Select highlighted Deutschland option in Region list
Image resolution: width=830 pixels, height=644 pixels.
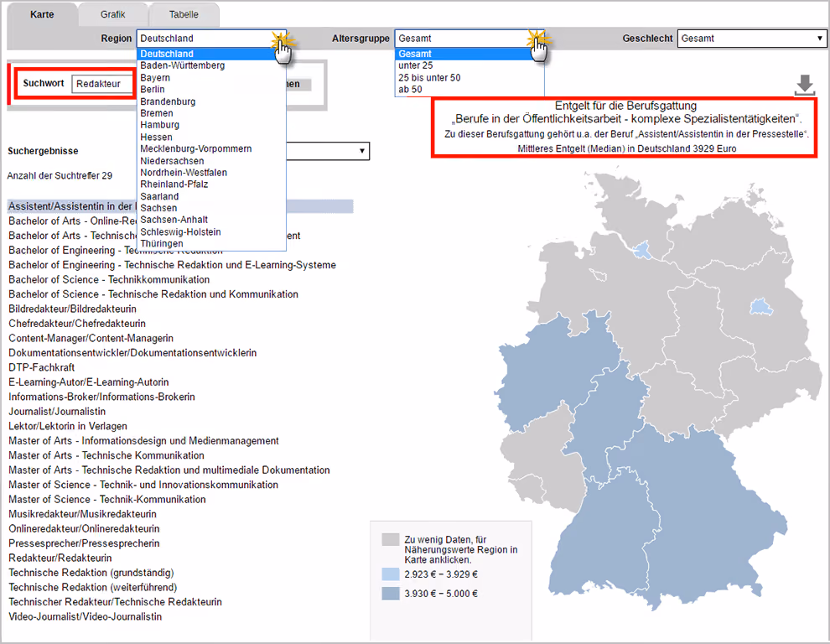[212, 54]
